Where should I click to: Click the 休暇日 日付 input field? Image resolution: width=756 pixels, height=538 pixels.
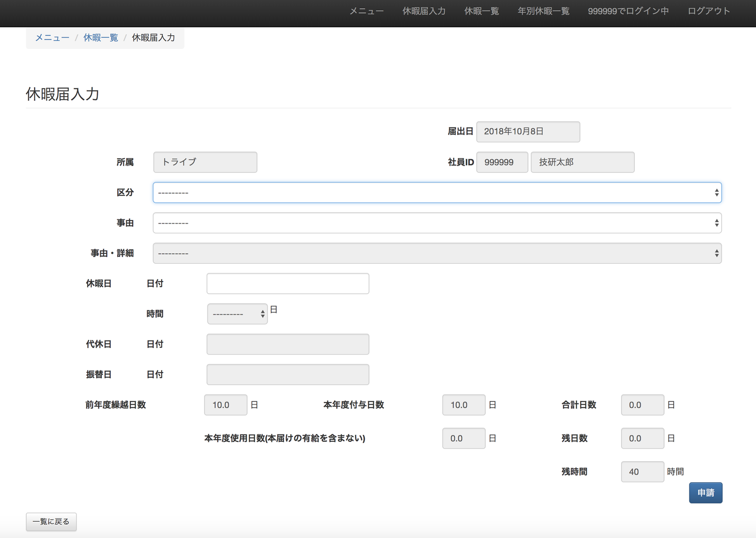[x=288, y=284]
